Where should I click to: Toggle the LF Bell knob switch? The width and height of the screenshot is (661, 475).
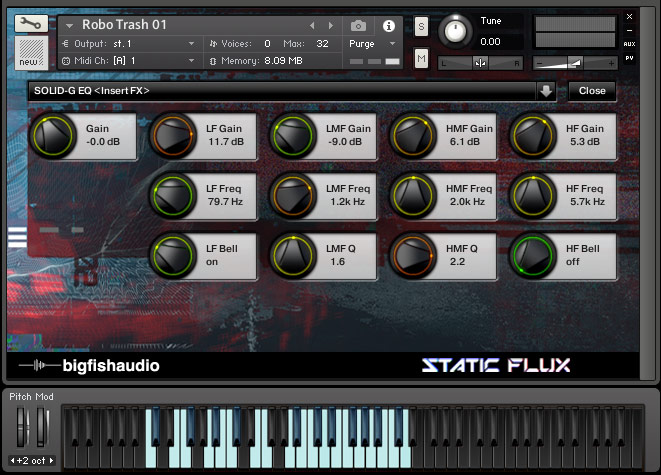pyautogui.click(x=173, y=255)
